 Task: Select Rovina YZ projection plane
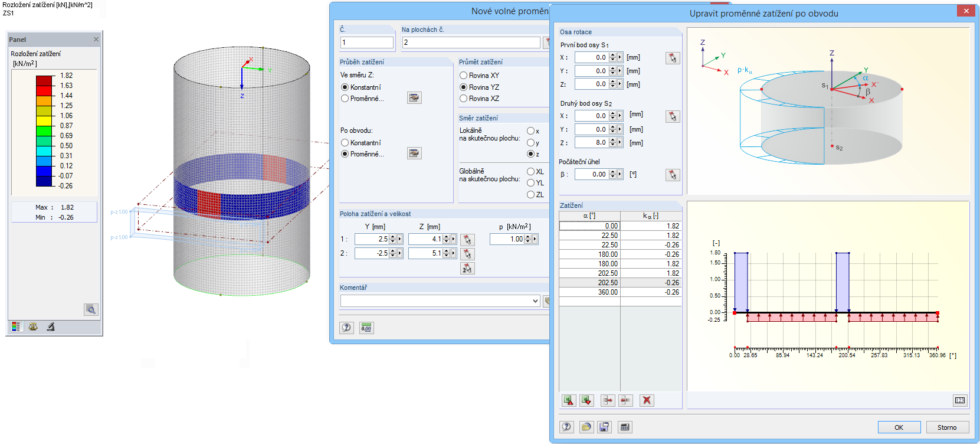464,87
